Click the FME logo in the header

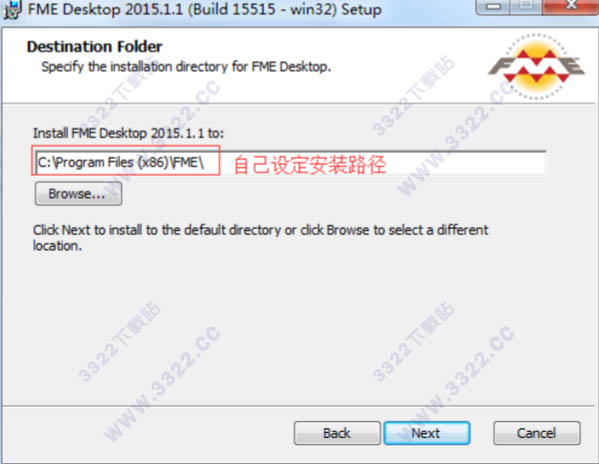coord(536,66)
